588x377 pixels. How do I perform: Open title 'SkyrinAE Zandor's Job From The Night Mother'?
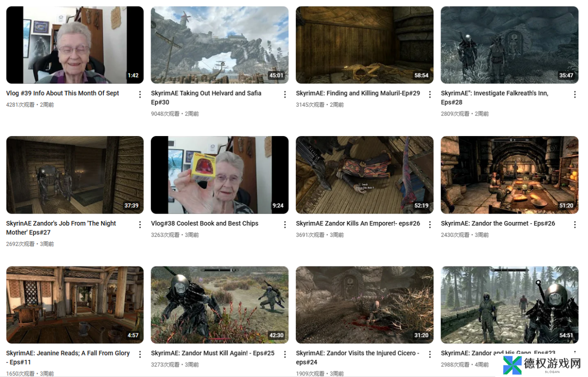tap(61, 227)
